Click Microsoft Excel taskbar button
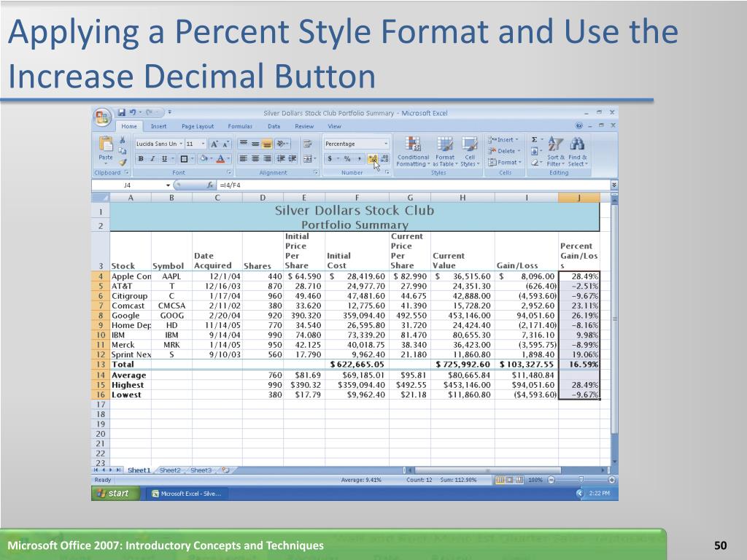 (187, 494)
